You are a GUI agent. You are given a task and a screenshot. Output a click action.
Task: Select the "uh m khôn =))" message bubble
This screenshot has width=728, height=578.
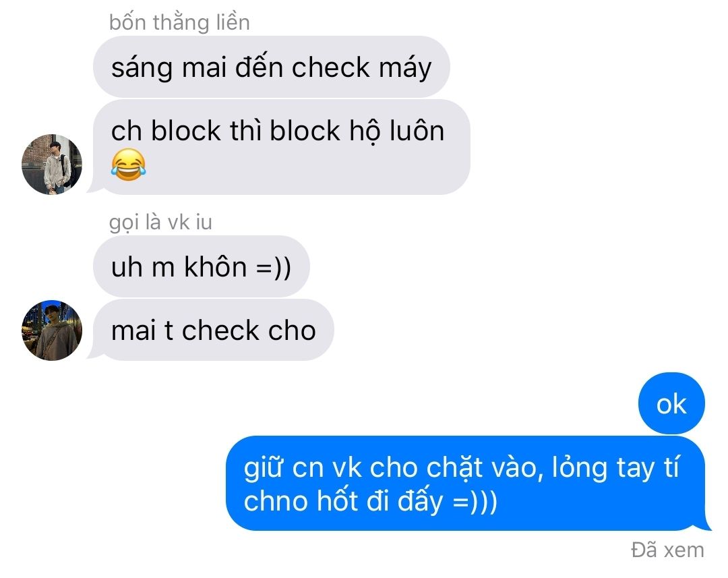pos(202,266)
